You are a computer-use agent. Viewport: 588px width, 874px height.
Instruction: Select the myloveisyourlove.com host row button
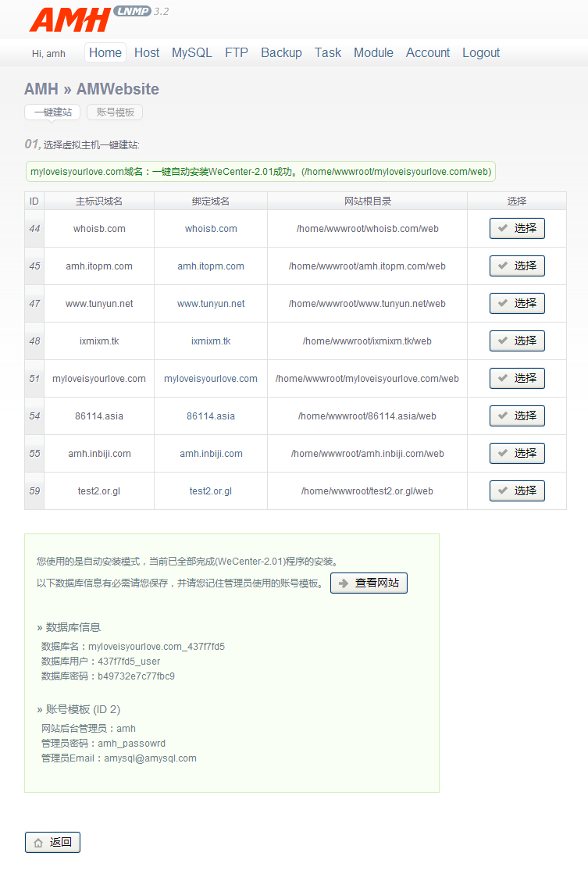pos(517,379)
